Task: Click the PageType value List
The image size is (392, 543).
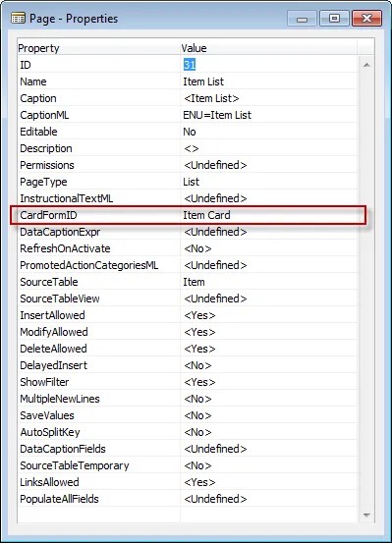Action: click(x=191, y=182)
